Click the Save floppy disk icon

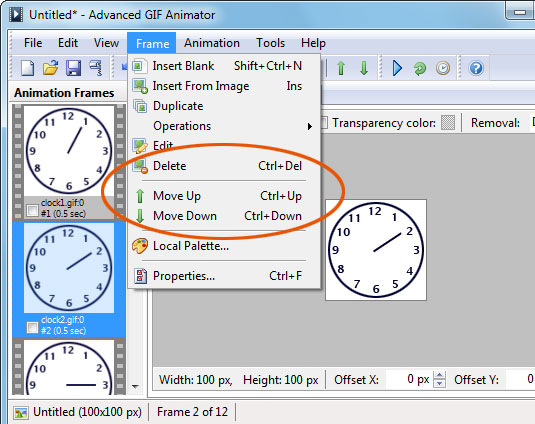73,68
